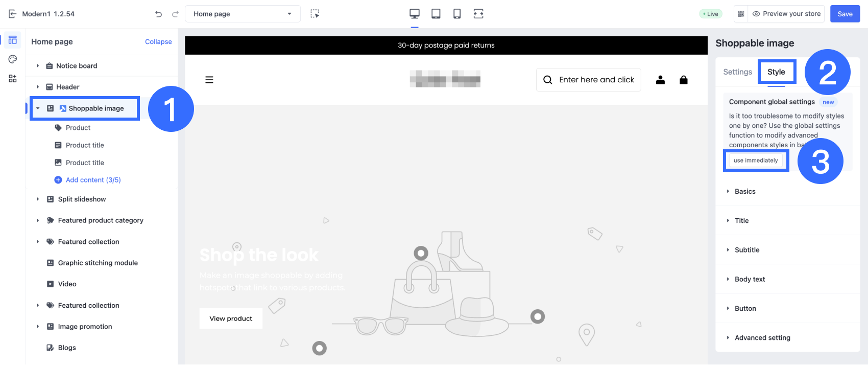Image resolution: width=868 pixels, height=365 pixels.
Task: Click the hotspot on the handbag
Action: click(421, 253)
